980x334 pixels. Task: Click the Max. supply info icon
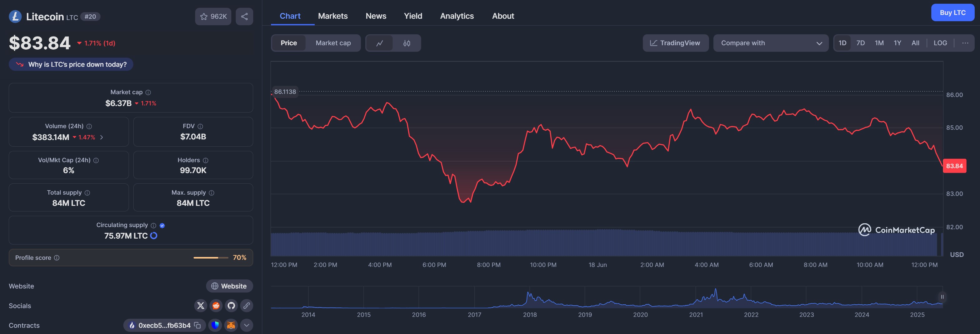pyautogui.click(x=212, y=193)
